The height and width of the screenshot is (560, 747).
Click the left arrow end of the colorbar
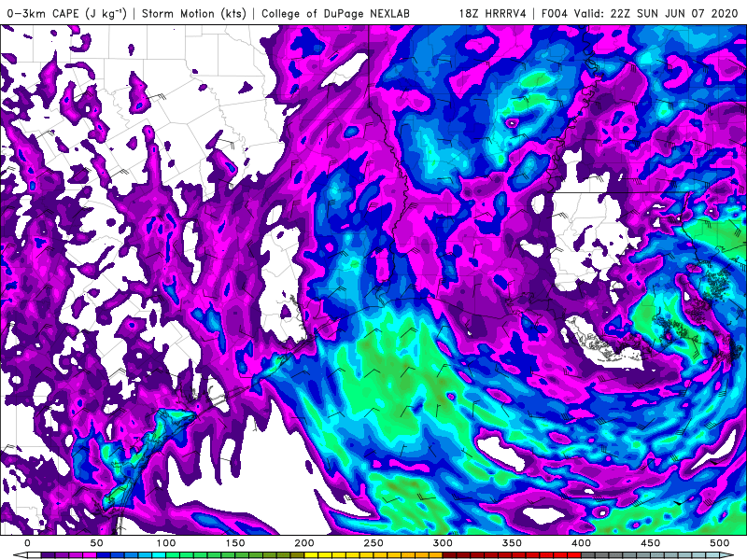21,555
